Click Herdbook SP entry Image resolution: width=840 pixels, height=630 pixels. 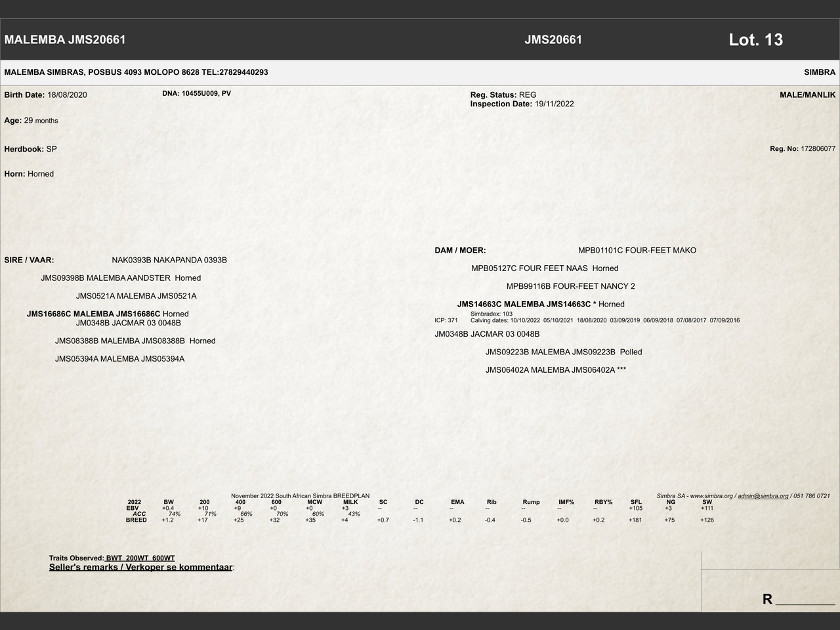[x=30, y=149]
